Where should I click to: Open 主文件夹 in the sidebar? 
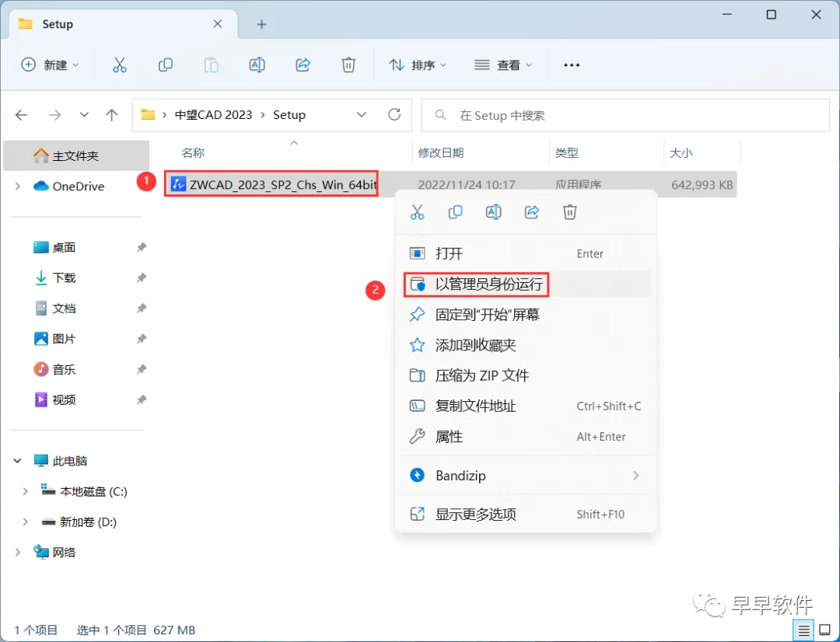[76, 155]
